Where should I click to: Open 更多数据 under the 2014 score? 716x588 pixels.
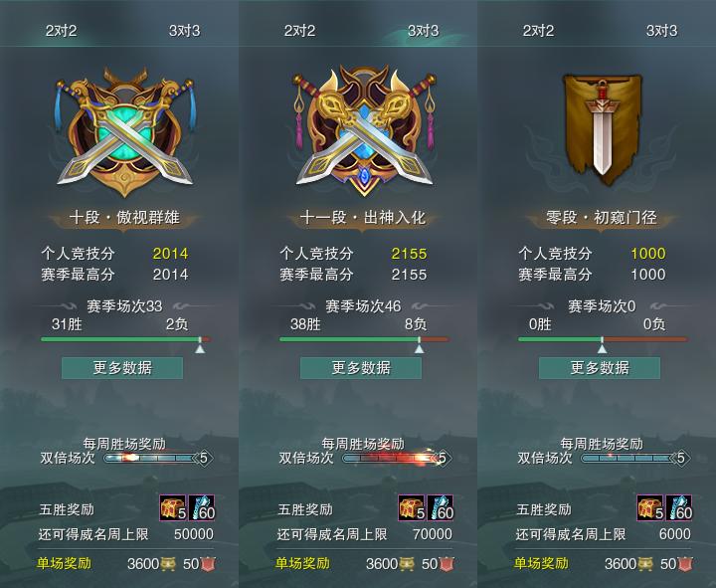[122, 368]
